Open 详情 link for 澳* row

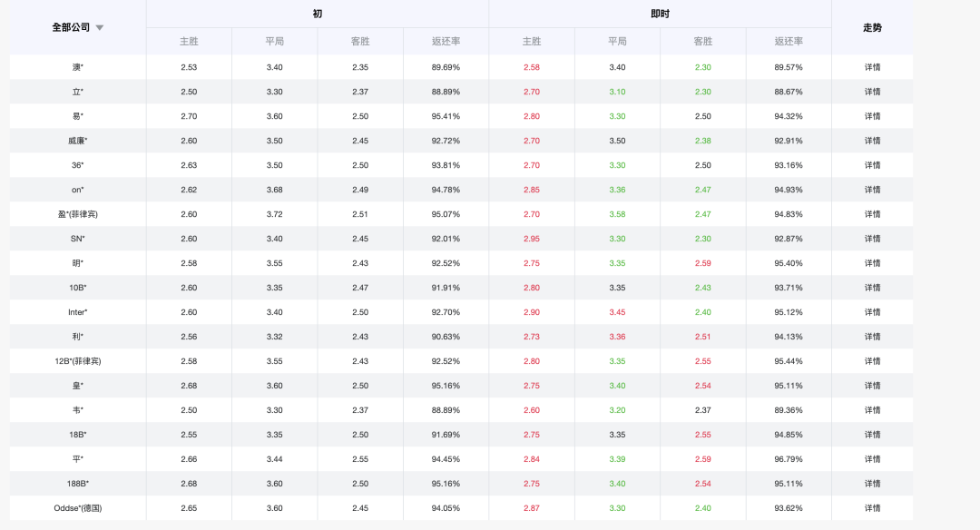[872, 67]
